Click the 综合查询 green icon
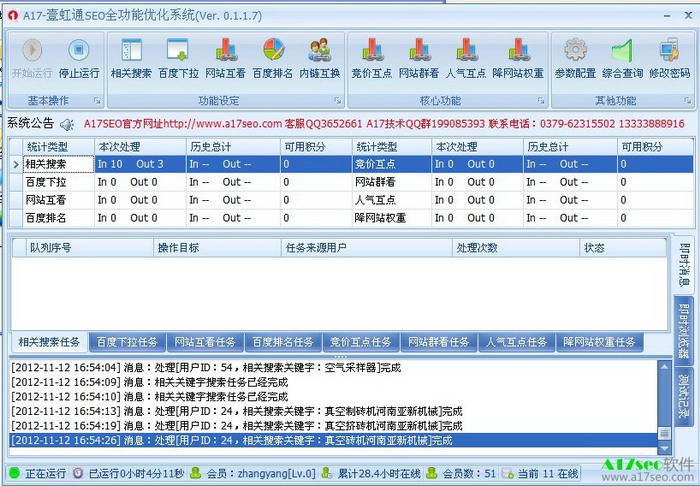Viewport: 700px width, 486px height. click(x=622, y=50)
